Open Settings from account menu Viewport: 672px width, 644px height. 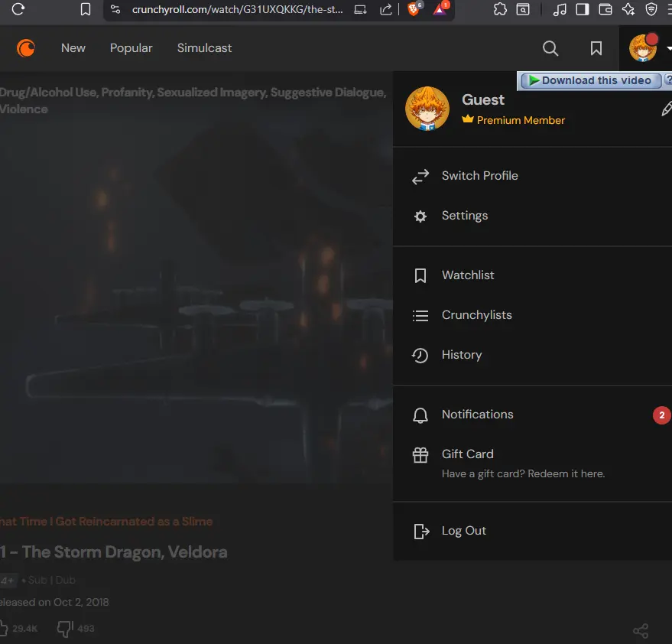(x=532, y=216)
